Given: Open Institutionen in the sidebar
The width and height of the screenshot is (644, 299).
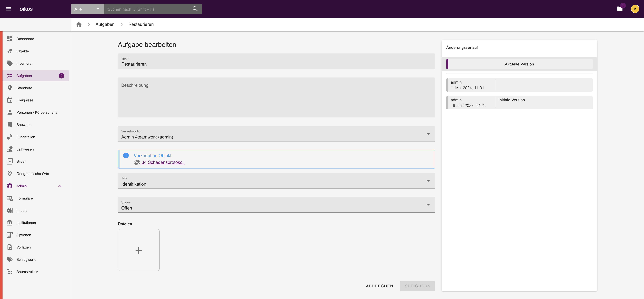Looking at the screenshot, I should coord(36,223).
